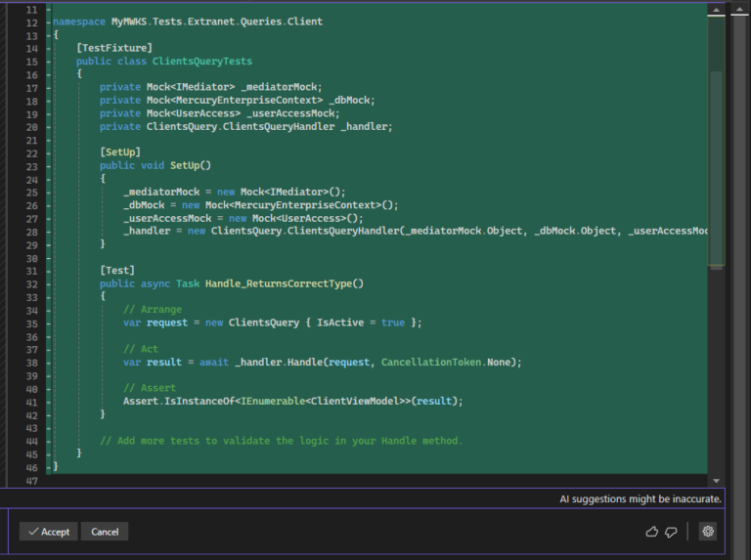Collapse the namespace block at line 12

pyautogui.click(x=48, y=21)
